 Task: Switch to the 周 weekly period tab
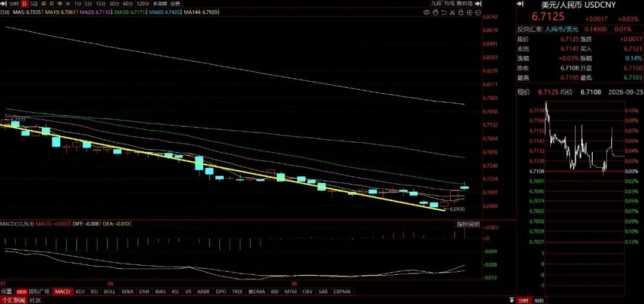[x=43, y=4]
